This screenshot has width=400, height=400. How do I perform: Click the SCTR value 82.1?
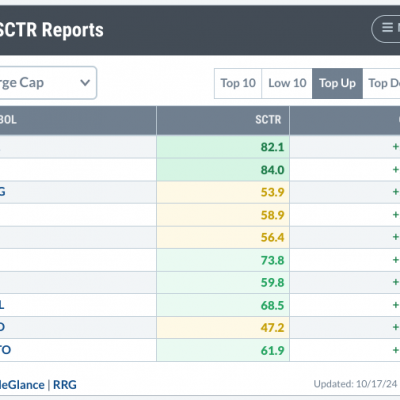[x=272, y=147]
